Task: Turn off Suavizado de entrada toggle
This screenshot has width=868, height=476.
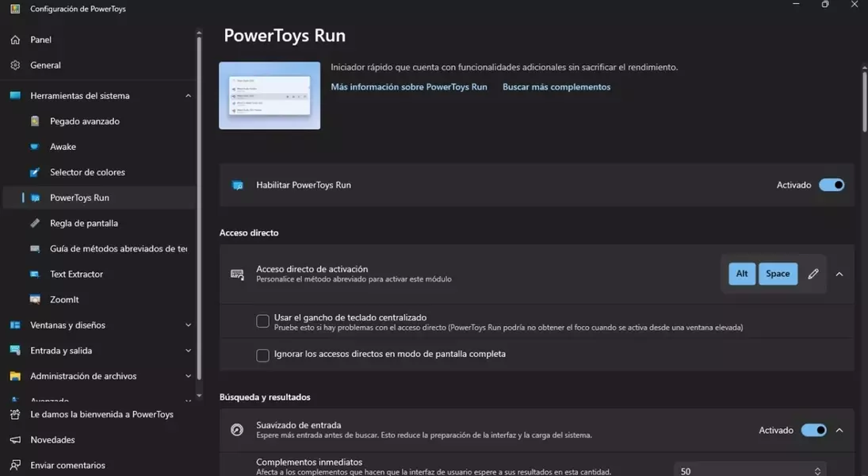Action: pyautogui.click(x=813, y=430)
